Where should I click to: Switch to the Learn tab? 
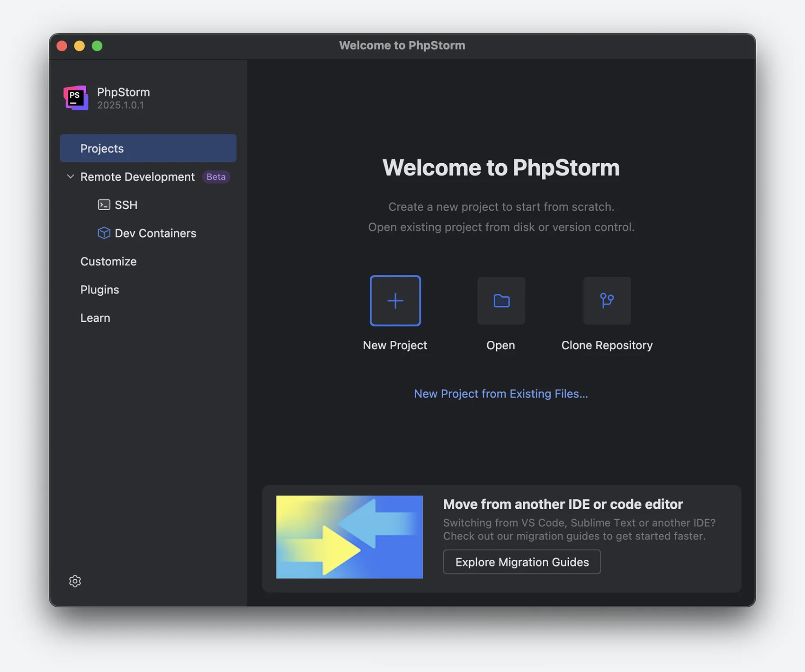pyautogui.click(x=95, y=318)
